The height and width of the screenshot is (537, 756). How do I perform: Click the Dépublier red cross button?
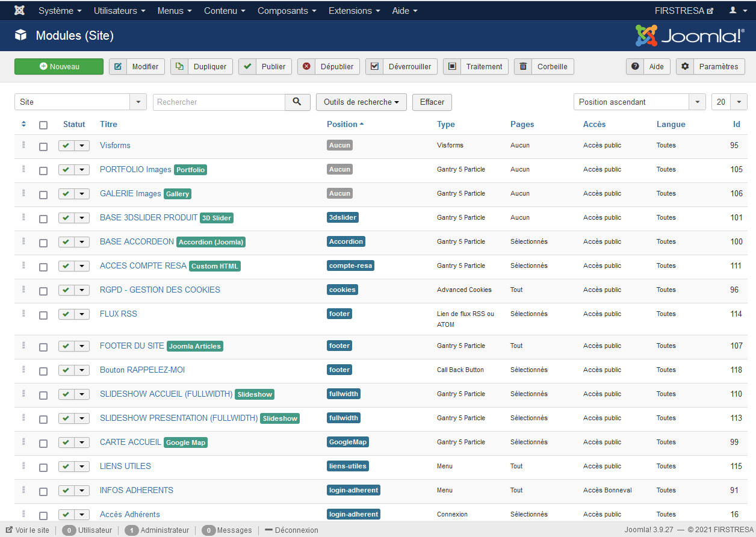click(x=329, y=66)
